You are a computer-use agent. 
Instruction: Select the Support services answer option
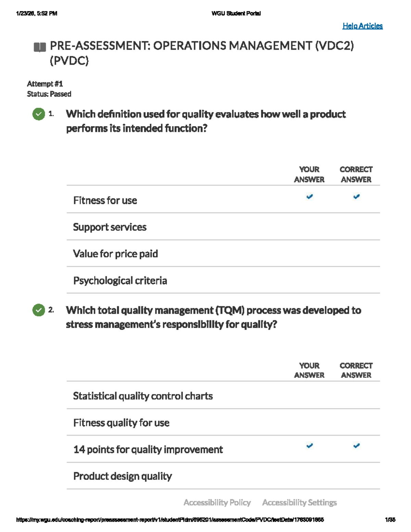[110, 227]
